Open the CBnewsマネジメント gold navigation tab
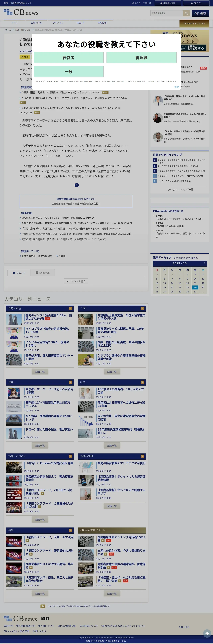Image resolution: width=213 pixels, height=644 pixels. (194, 24)
